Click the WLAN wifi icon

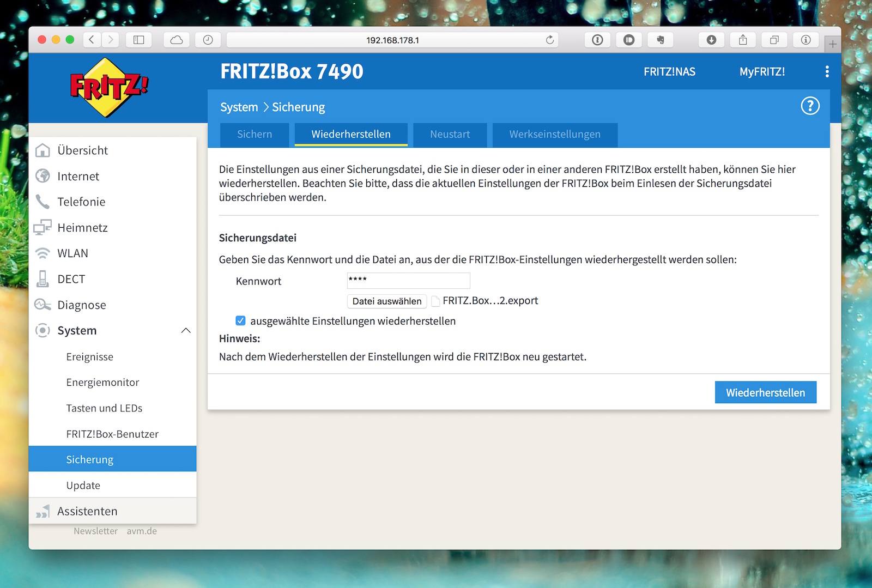(43, 253)
